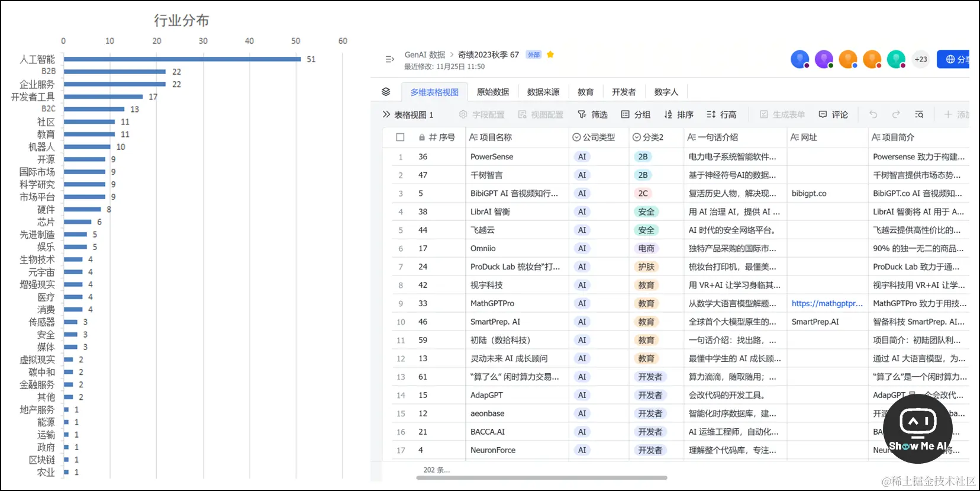Click the 开发者 tag in AdapGPT row

[650, 395]
